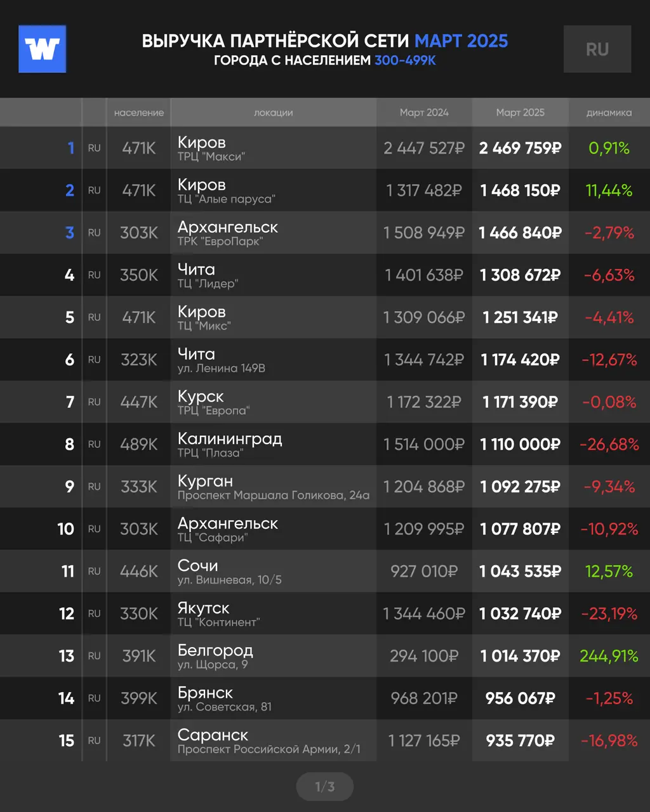Select the 2 469 759₽ revenue value
650x812 pixels.
point(521,148)
